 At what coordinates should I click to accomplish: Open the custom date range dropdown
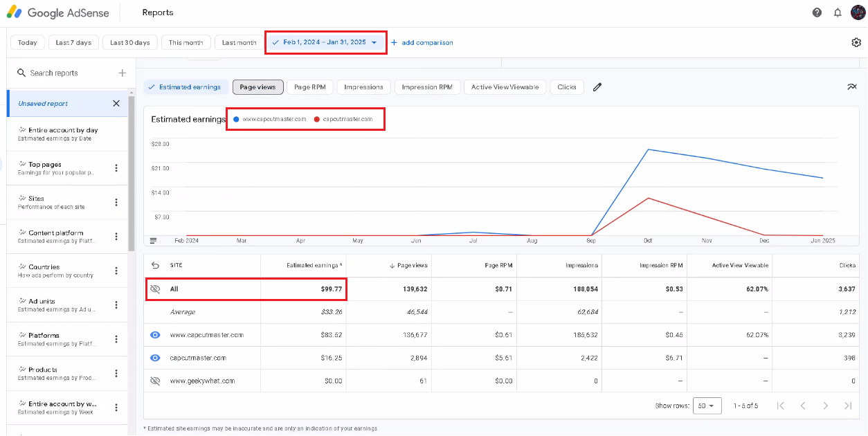325,42
